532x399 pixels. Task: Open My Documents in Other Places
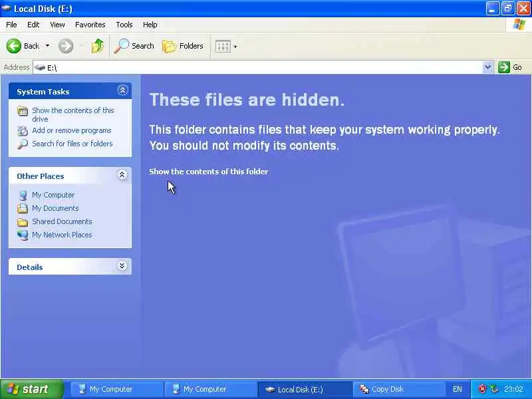55,208
